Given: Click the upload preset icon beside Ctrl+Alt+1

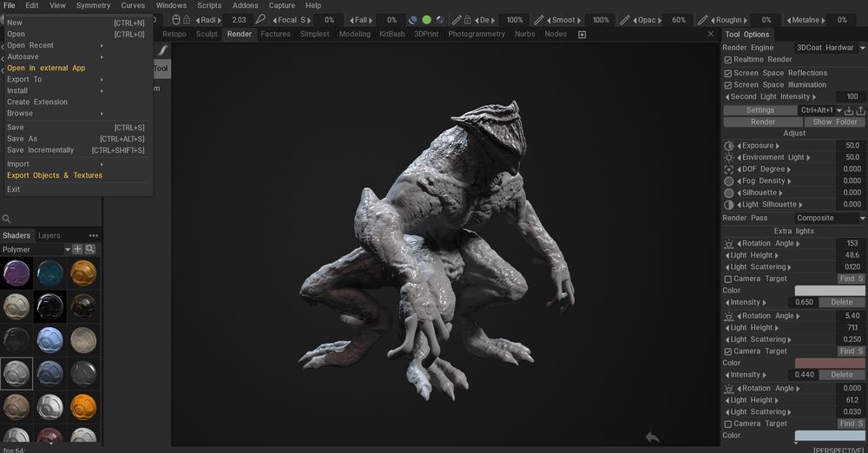Looking at the screenshot, I should tap(860, 110).
